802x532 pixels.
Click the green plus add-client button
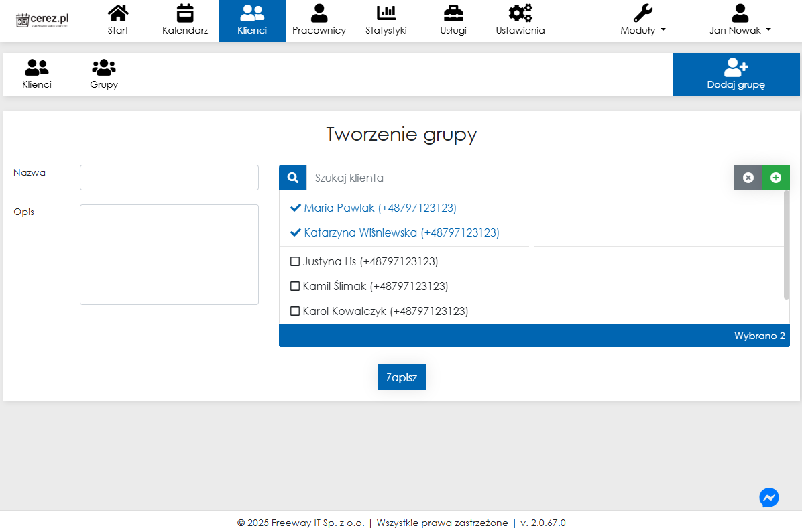(x=776, y=178)
